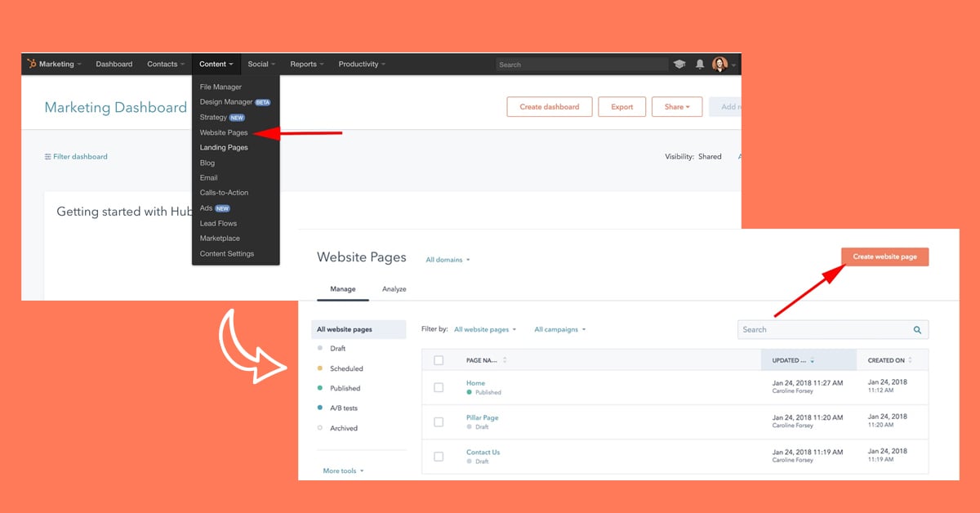Select Design Manager from Content menu

234,102
